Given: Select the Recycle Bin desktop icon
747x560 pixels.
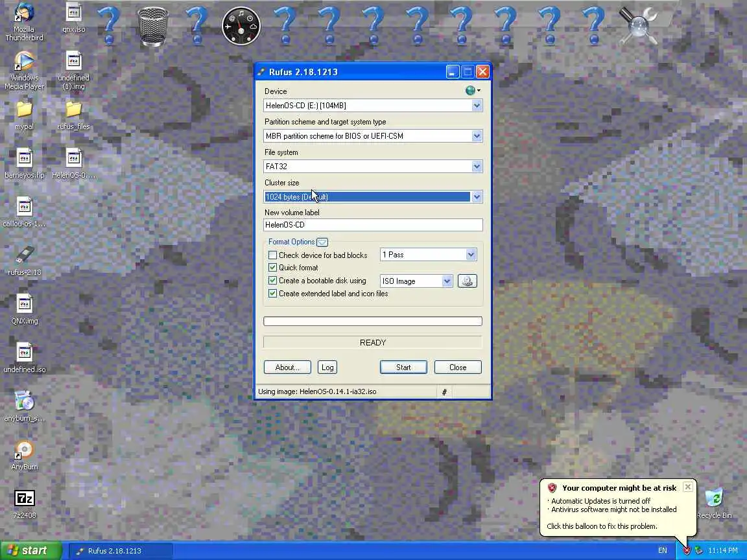Looking at the screenshot, I should 714,504.
